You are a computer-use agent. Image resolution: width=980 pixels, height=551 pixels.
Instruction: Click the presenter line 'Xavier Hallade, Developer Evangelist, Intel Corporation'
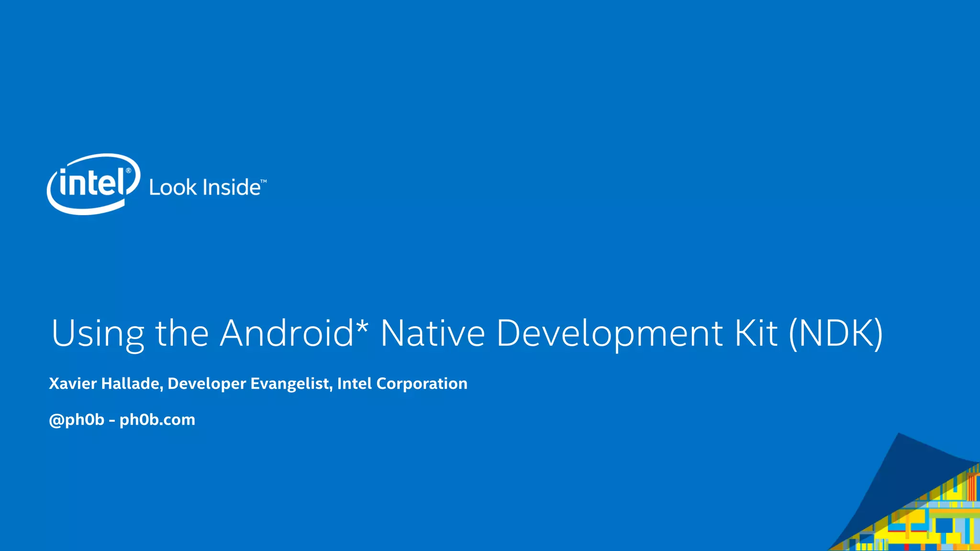(x=258, y=384)
